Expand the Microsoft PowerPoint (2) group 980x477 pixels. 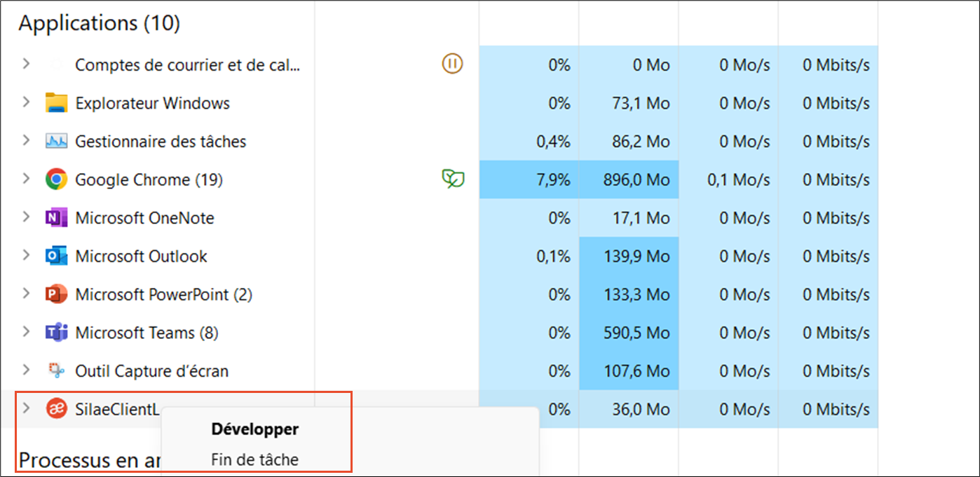pos(26,293)
